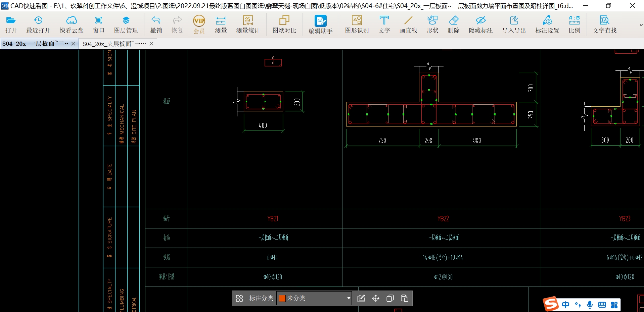Viewport: 644px width, 312px height.
Task: Click the YBZ1 section rectangle drawing
Action: 263,101
